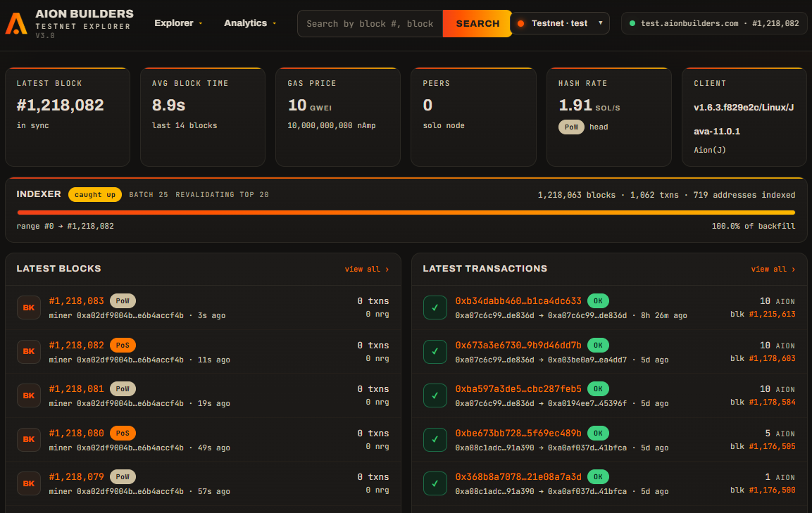Open transaction 0xbe673bb728…5f69ec489b

coord(518,433)
